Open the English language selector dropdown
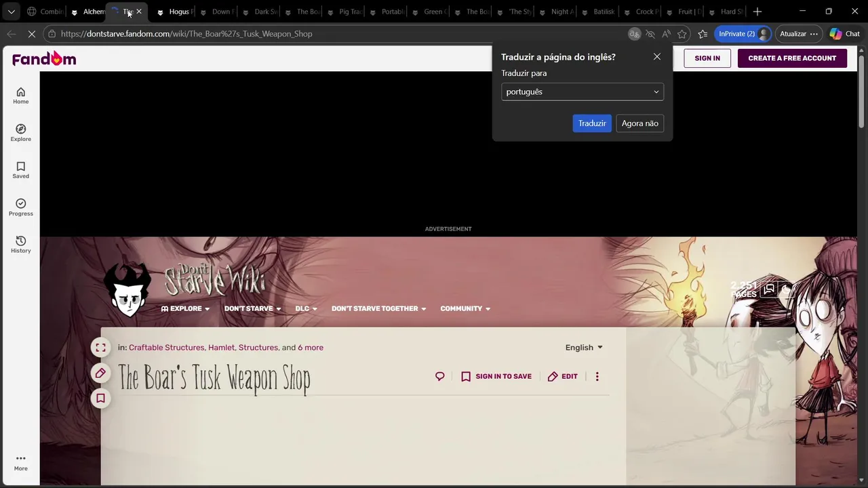 coord(584,348)
